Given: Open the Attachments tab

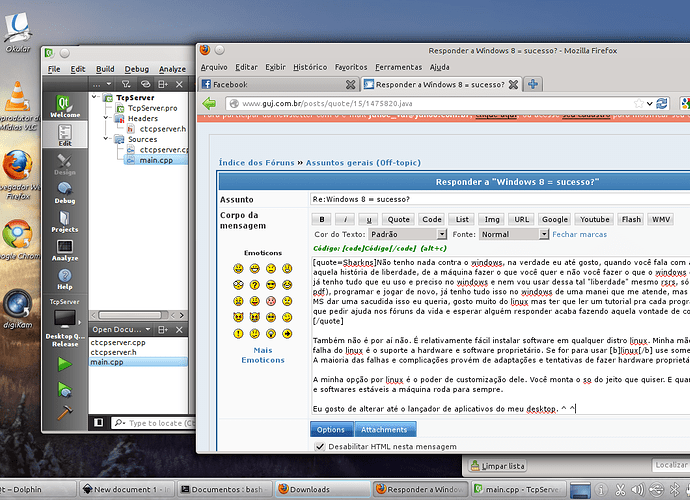Looking at the screenshot, I should pos(384,430).
